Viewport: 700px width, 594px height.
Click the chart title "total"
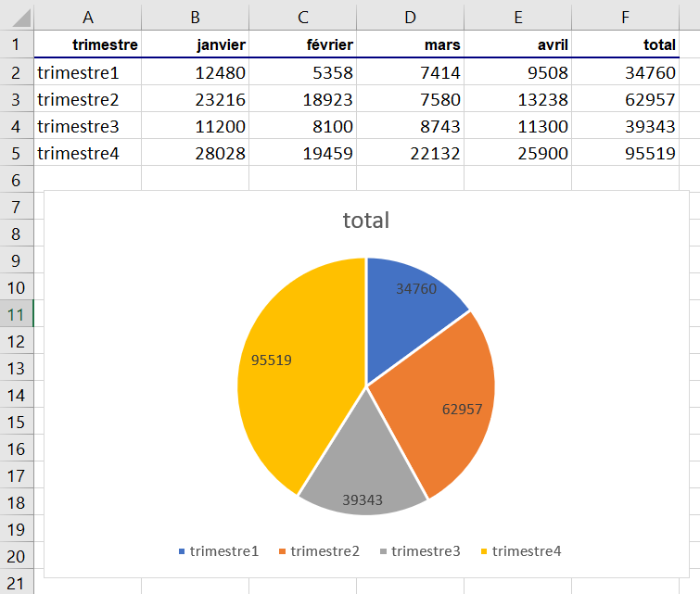click(366, 221)
